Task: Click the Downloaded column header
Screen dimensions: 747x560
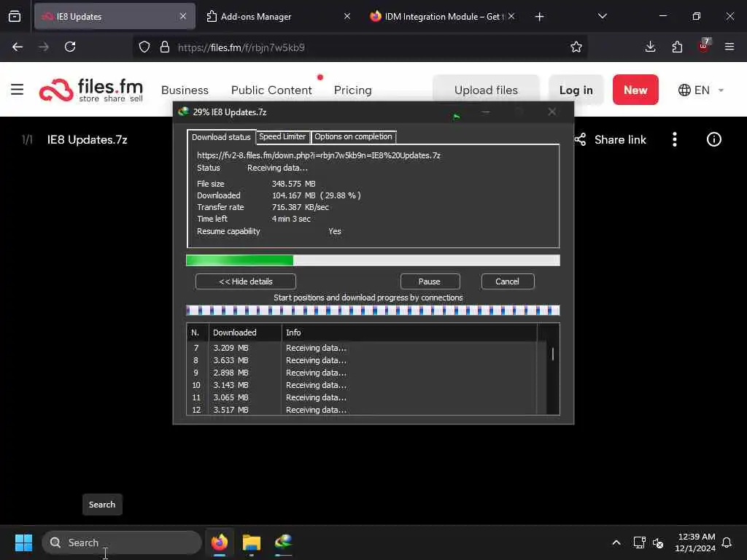Action: pos(245,332)
